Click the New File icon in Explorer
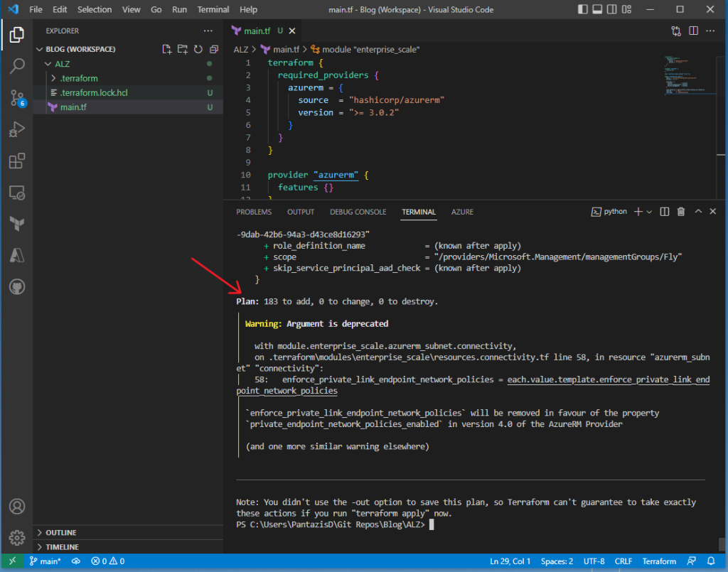Viewport: 728px width, 572px height. (166, 50)
